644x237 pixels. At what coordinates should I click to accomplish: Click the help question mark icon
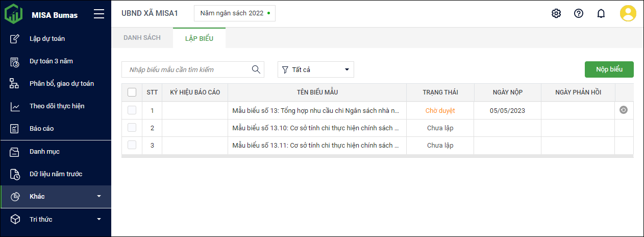pyautogui.click(x=579, y=13)
